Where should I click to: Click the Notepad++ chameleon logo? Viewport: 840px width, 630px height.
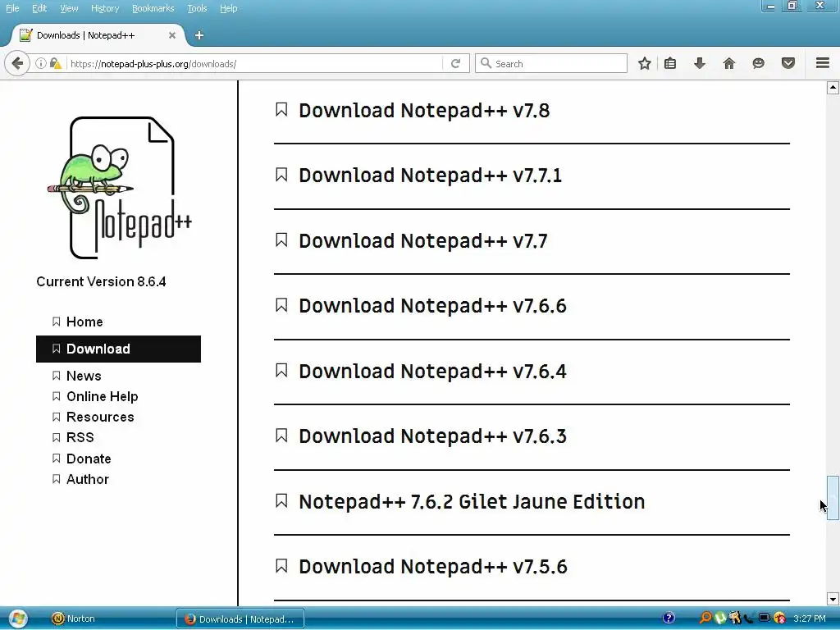(x=120, y=188)
